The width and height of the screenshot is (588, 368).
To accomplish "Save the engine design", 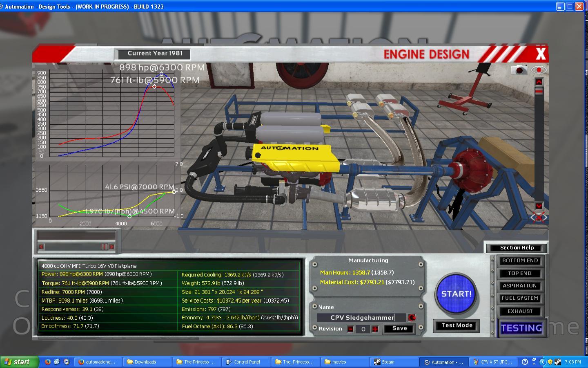I will pyautogui.click(x=399, y=328).
